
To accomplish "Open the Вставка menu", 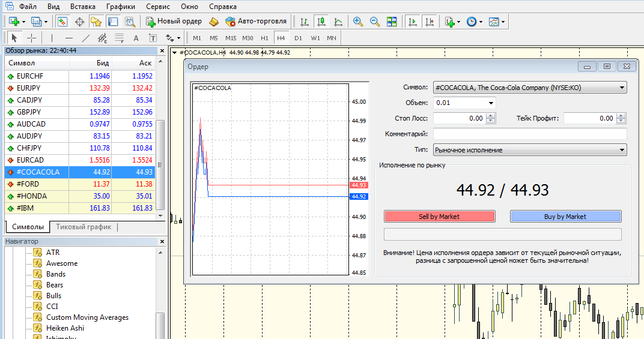I will tap(82, 7).
